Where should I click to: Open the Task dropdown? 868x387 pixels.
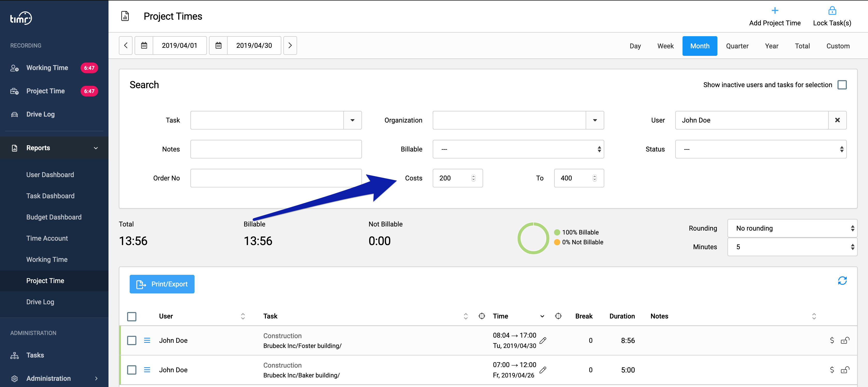(352, 120)
